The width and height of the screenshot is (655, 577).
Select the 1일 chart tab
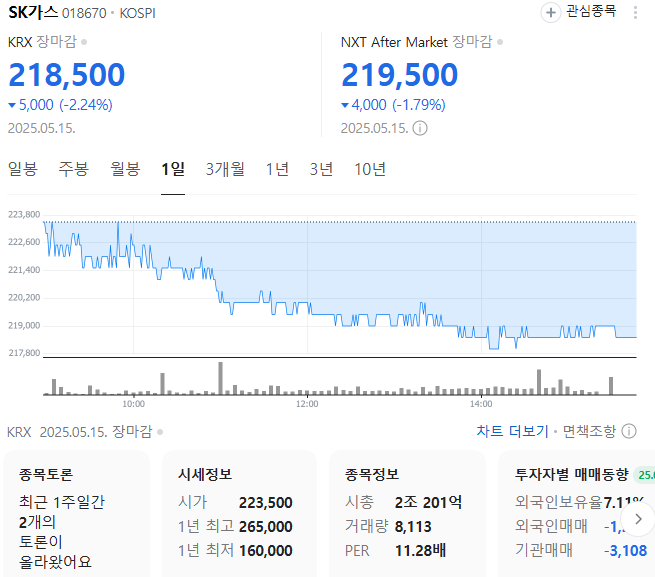173,169
